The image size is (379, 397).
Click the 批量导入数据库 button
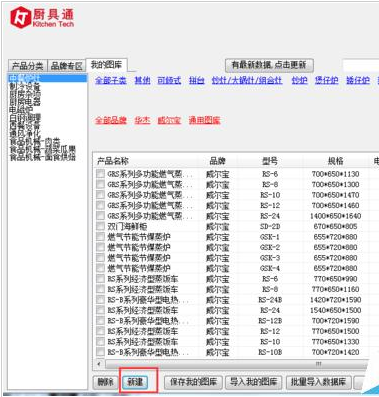[318, 382]
